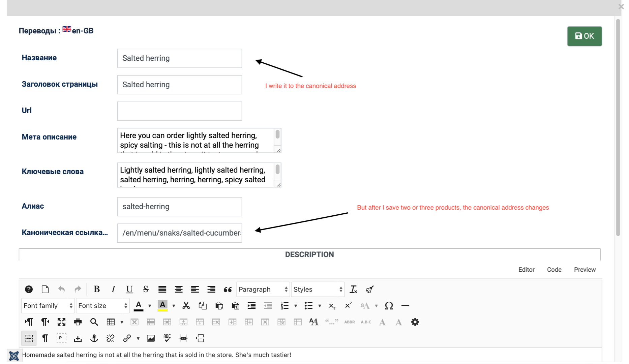Toggle bold formatting
The width and height of the screenshot is (629, 364).
tap(97, 289)
